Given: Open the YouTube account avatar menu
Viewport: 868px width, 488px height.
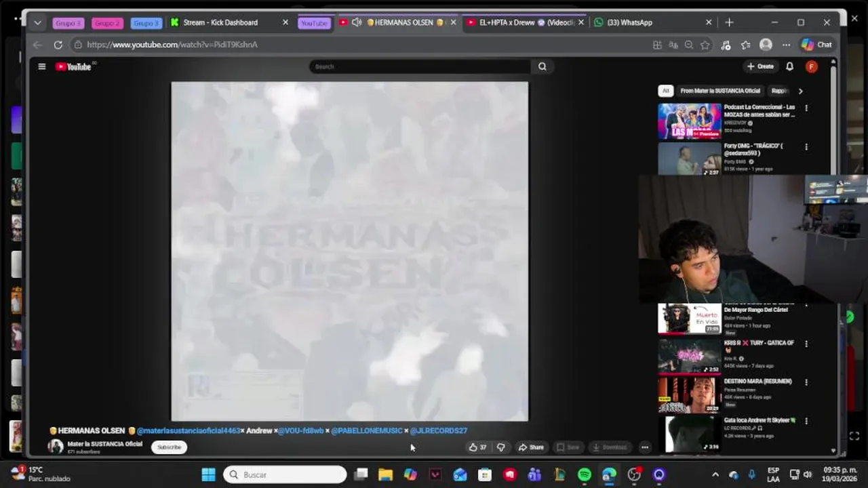Looking at the screenshot, I should coord(811,66).
